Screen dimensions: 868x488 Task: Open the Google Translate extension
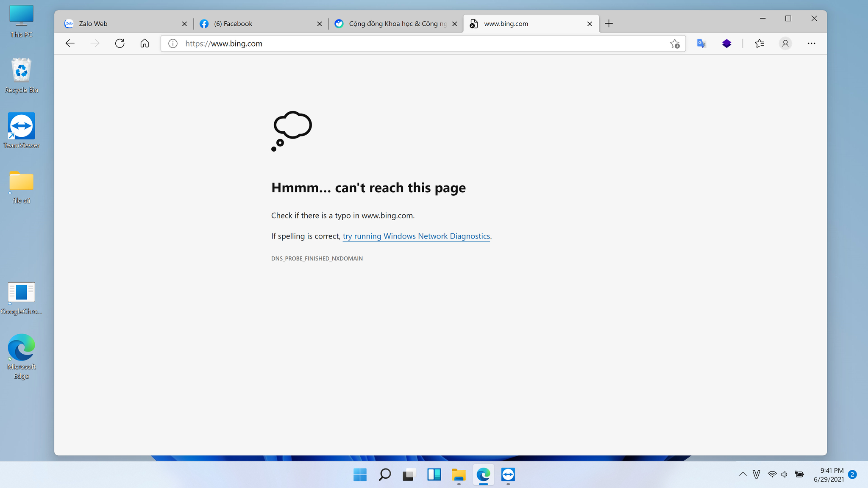[701, 43]
